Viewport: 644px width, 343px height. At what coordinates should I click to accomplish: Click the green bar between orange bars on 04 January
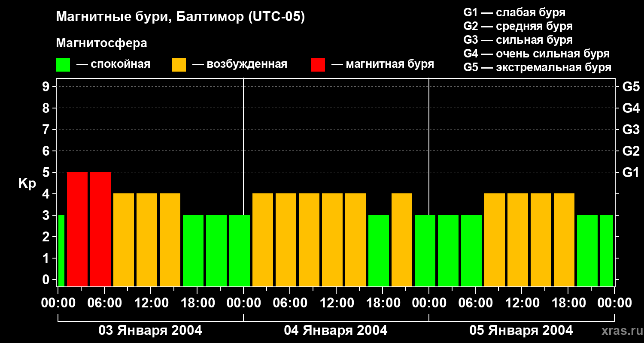379,250
